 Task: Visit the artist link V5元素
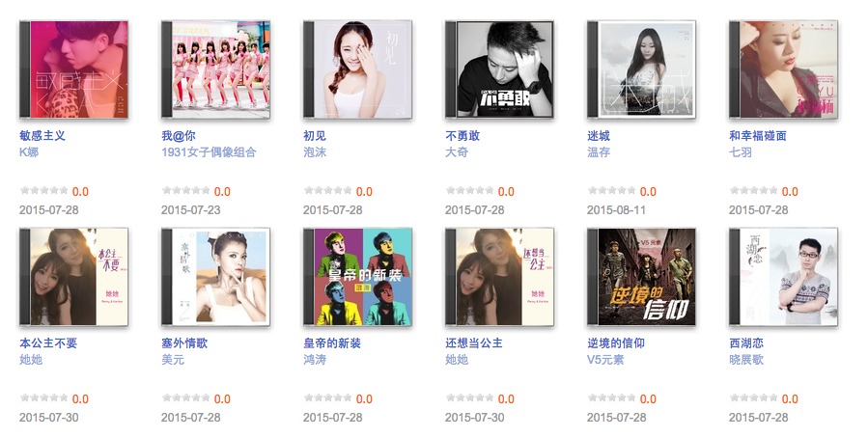pos(605,360)
